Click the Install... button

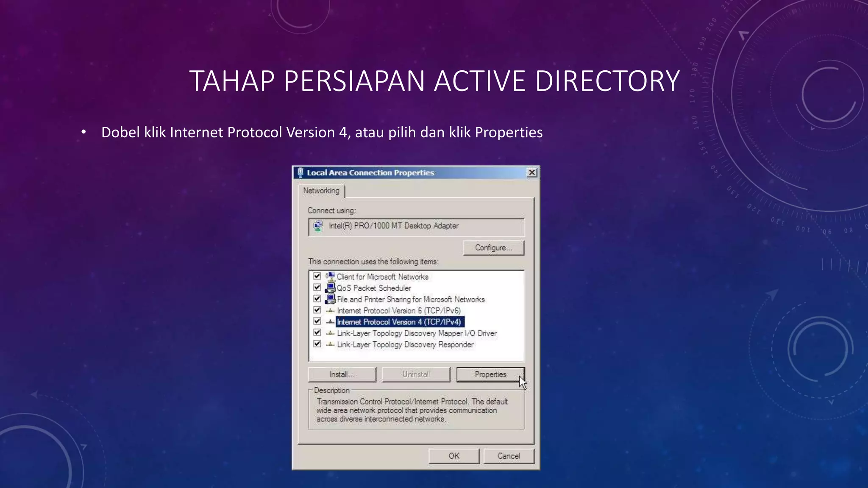pyautogui.click(x=342, y=374)
